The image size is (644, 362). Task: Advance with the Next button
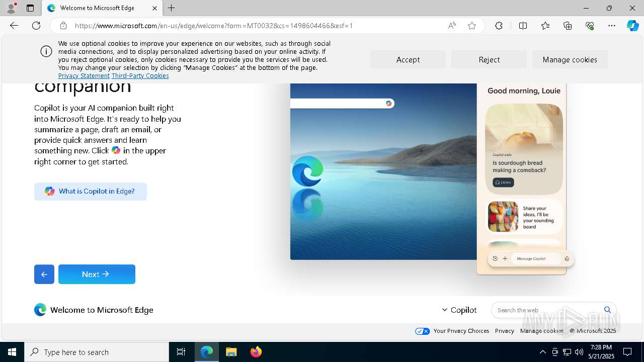click(97, 274)
